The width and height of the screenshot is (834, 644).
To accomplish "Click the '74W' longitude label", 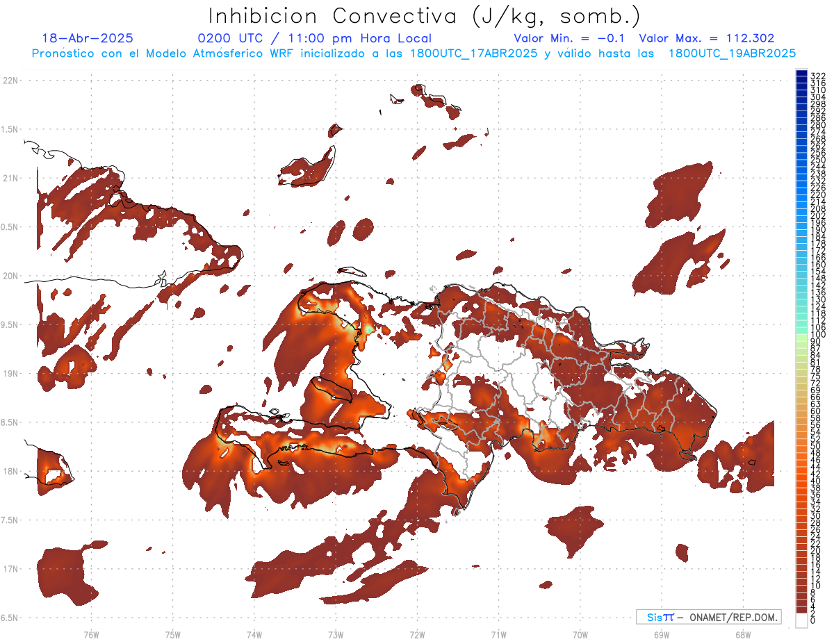I will (254, 634).
